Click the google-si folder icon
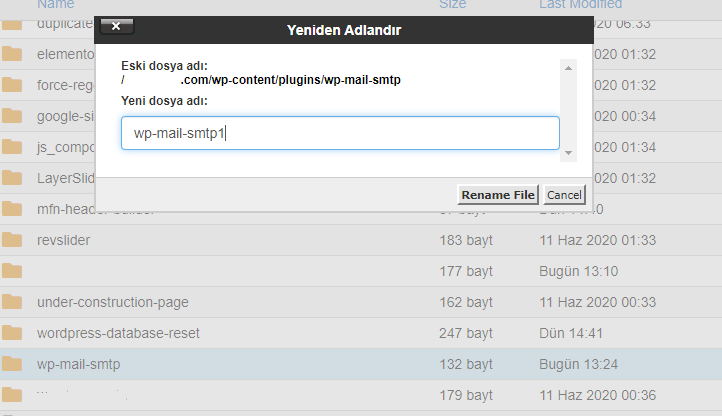 tap(12, 116)
